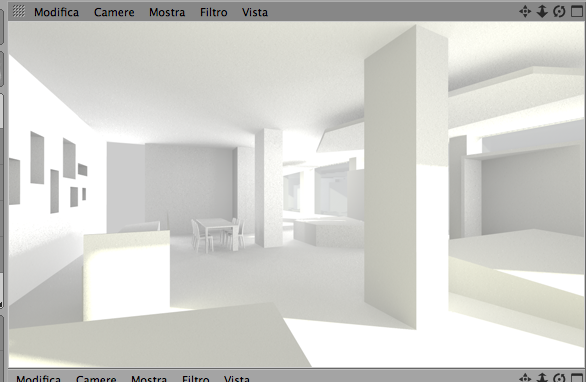The width and height of the screenshot is (586, 382).
Task: Open the Filtro menu in the lower viewport
Action: coord(196,378)
